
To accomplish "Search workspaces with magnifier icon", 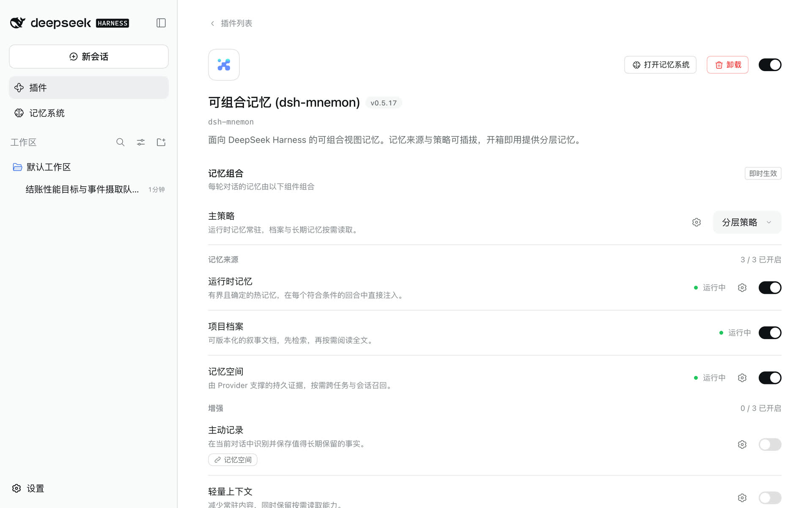I will click(x=121, y=142).
